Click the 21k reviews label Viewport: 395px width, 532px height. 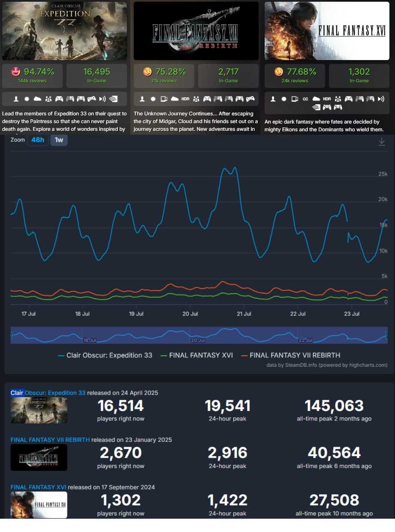(164, 81)
